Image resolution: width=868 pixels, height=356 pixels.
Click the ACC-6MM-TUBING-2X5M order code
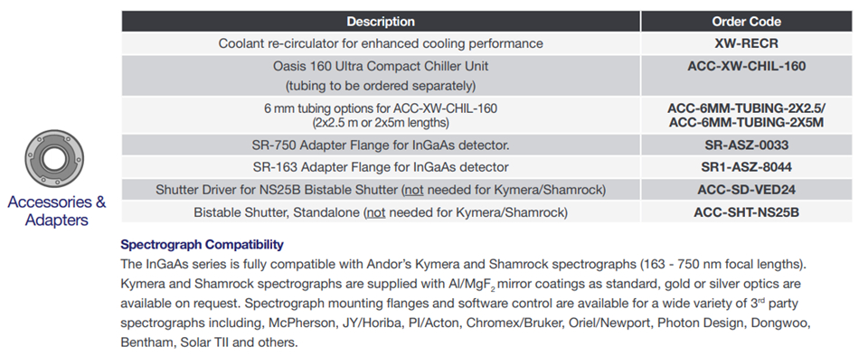pos(746,122)
